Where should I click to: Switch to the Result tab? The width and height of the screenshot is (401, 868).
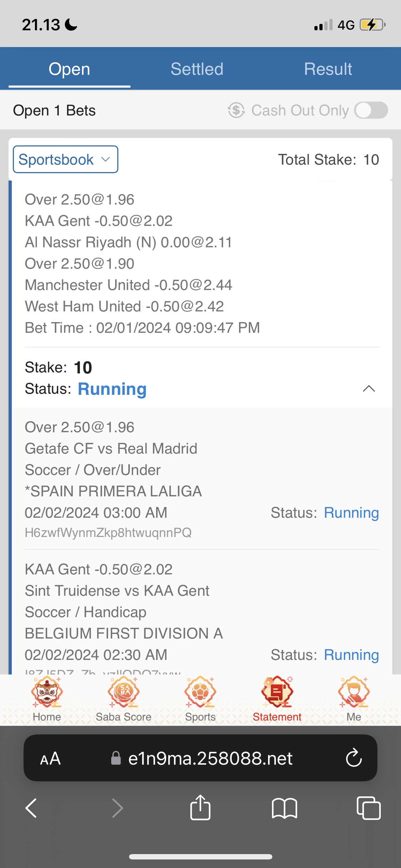coord(328,69)
